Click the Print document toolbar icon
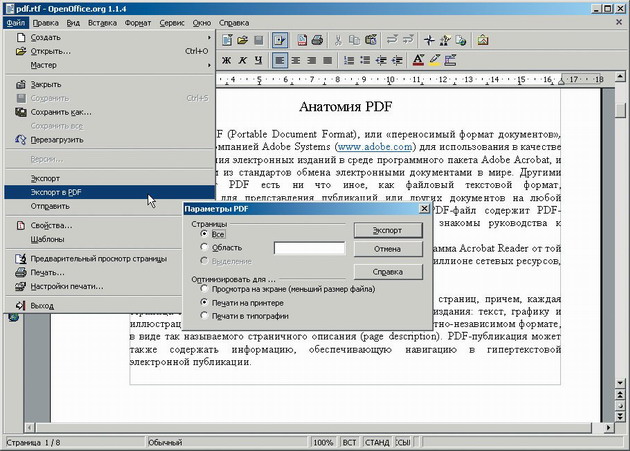The width and height of the screenshot is (630, 451). [316, 41]
